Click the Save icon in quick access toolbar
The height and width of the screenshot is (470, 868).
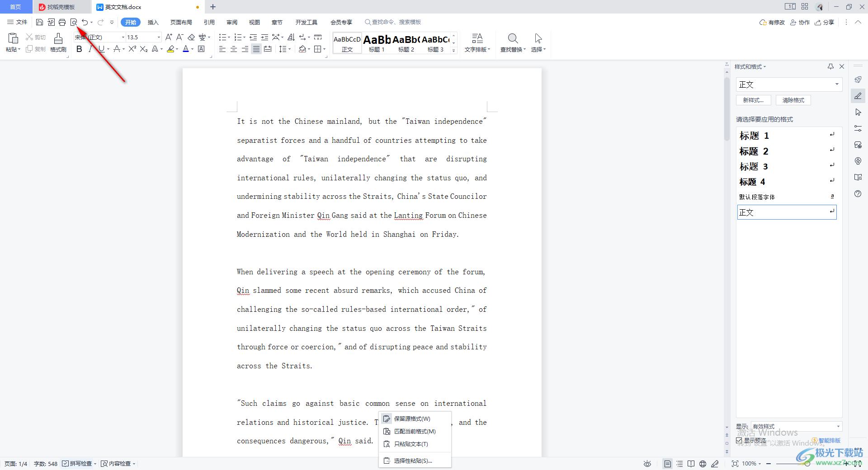[x=40, y=22]
